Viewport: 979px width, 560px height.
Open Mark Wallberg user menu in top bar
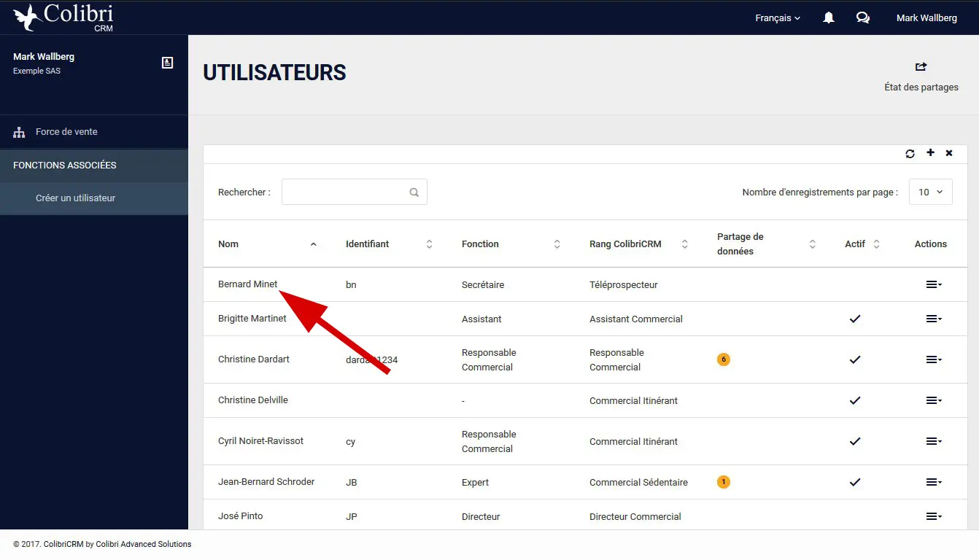(926, 17)
